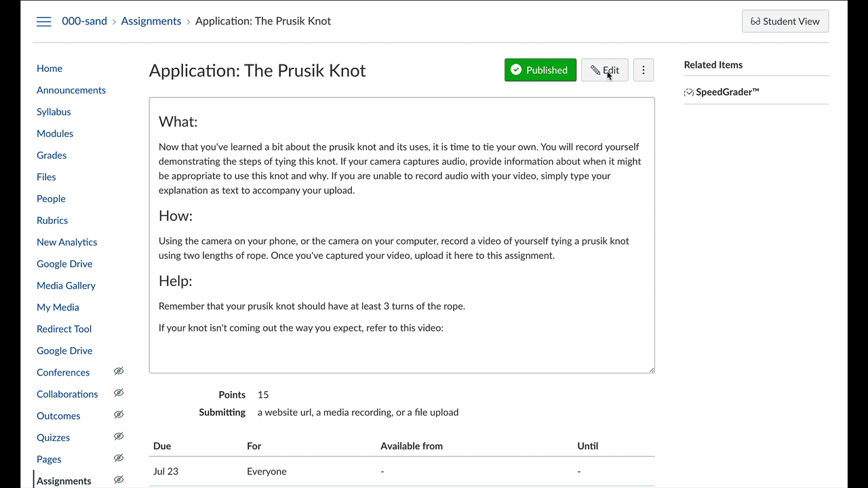Screen dimensions: 868x488
Task: Click the hidden eye icon beside Outcomes
Action: point(119,415)
